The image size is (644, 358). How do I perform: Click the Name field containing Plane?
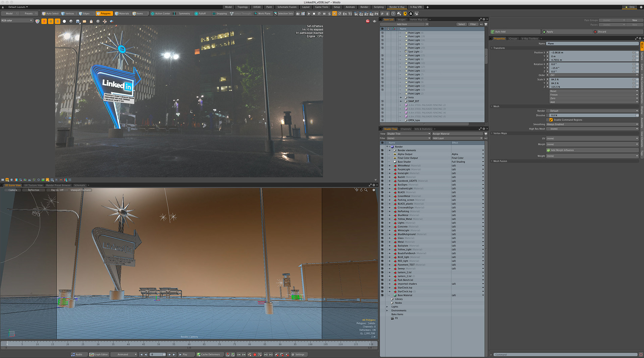592,44
